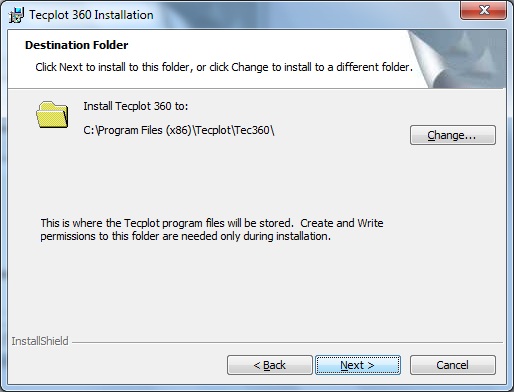Click the yellow destination folder icon

[x=52, y=115]
